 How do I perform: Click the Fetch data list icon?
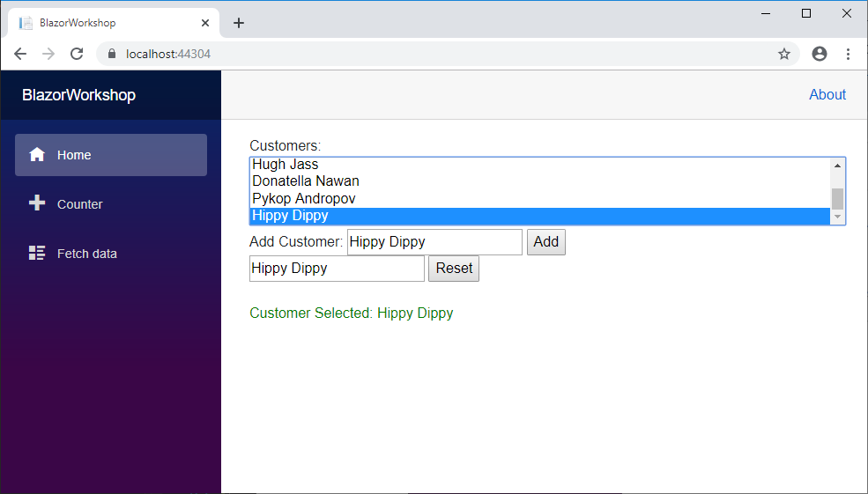(37, 253)
